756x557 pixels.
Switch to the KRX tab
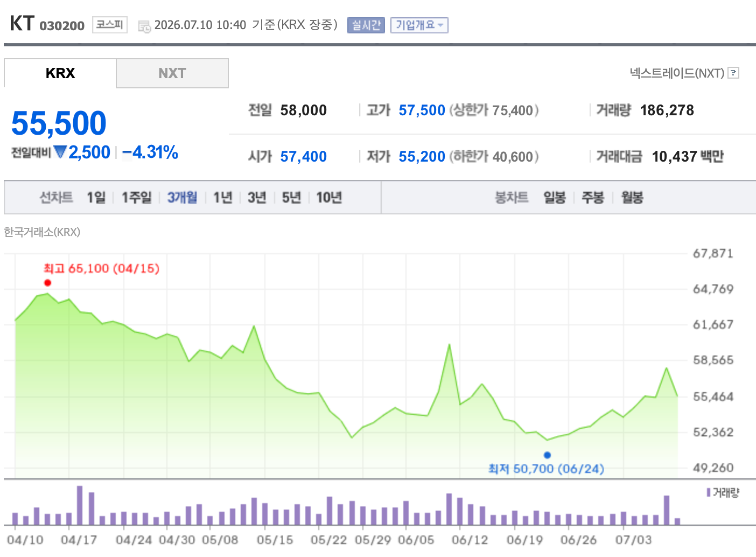[x=60, y=73]
